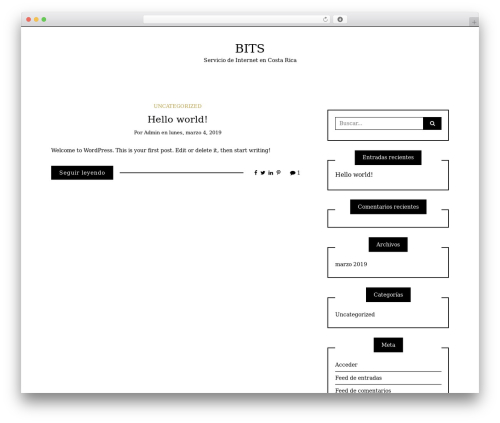This screenshot has height=423, width=500.
Task: Open the UNCATEGORIZED category label
Action: click(178, 106)
